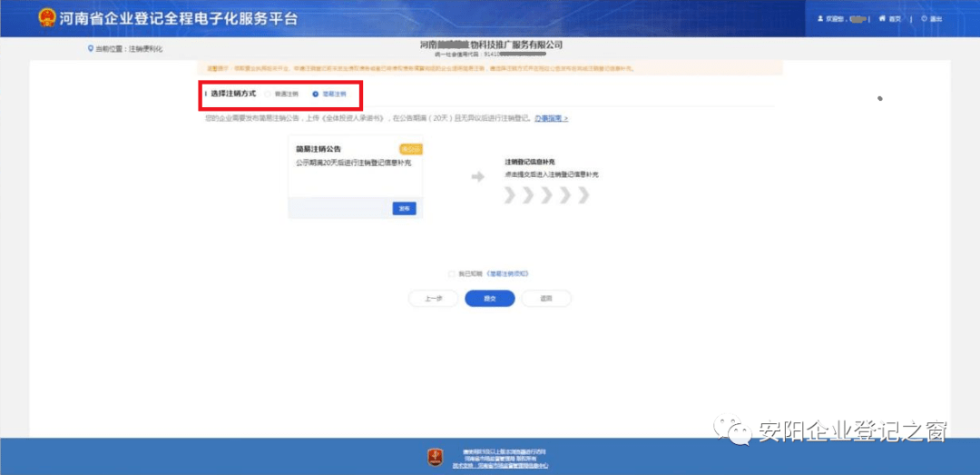Click the 当前位置：注销便利化 breadcrumb text
The image size is (980, 475).
click(x=129, y=49)
